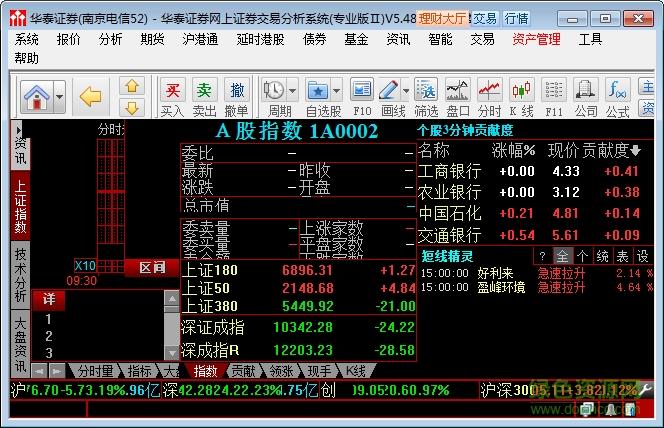Open the F10 company info icon
Image resolution: width=664 pixels, height=428 pixels.
[362, 91]
